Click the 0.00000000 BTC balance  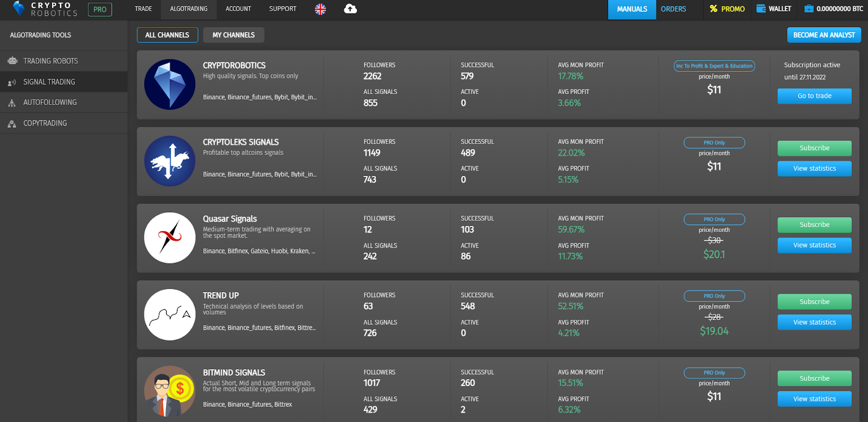[x=840, y=9]
